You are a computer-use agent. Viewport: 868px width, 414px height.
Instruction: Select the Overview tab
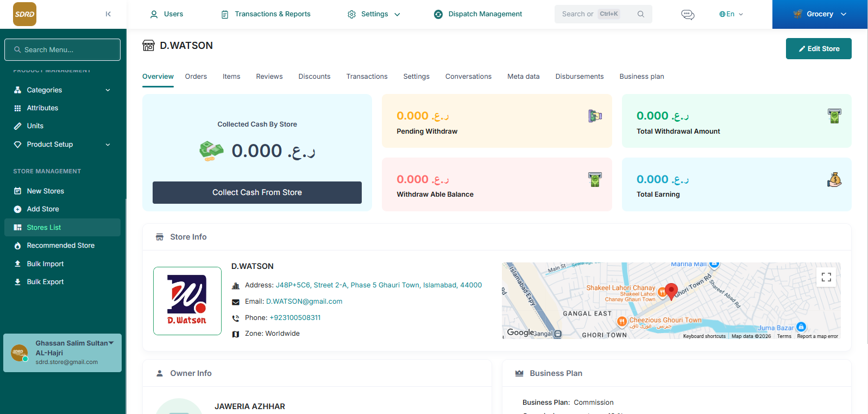158,77
